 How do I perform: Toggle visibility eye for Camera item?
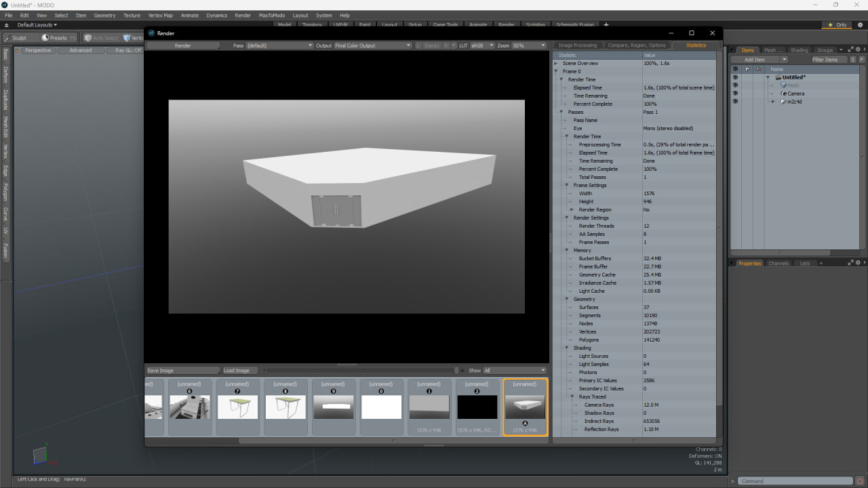(x=735, y=94)
